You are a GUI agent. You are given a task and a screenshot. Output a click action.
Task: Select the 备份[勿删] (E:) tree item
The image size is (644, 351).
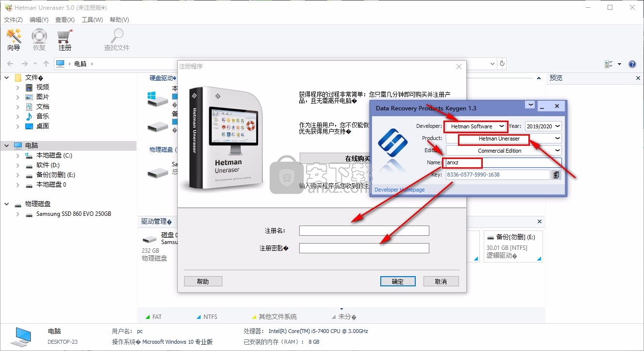point(56,175)
